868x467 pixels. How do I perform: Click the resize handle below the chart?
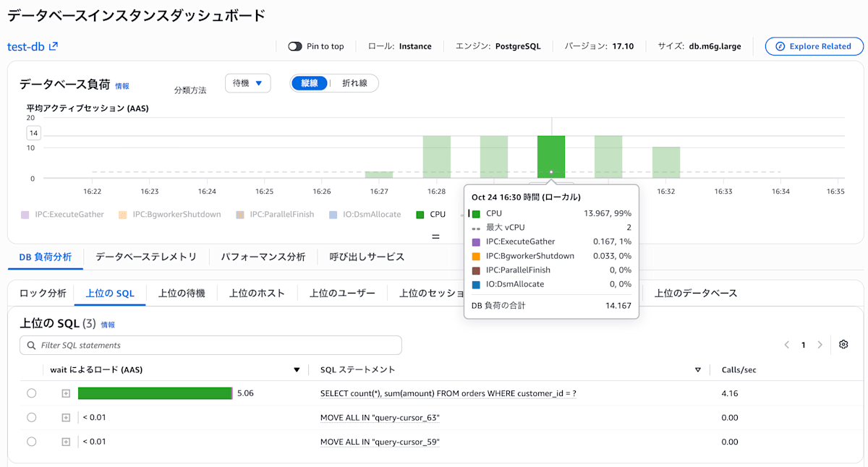(435, 236)
